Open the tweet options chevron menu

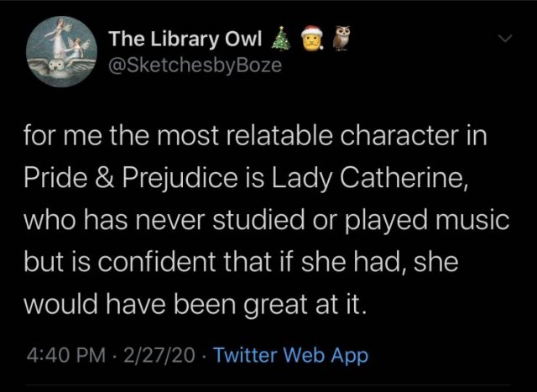pos(506,39)
